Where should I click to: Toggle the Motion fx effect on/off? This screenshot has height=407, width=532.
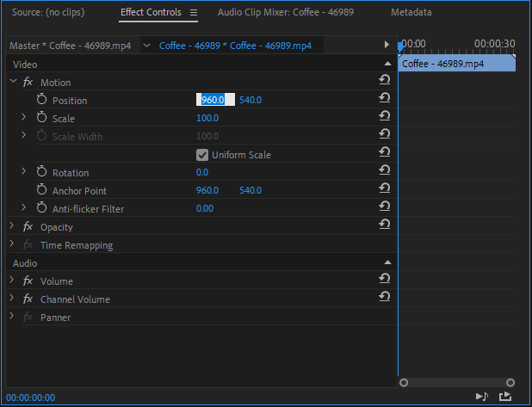coord(28,82)
